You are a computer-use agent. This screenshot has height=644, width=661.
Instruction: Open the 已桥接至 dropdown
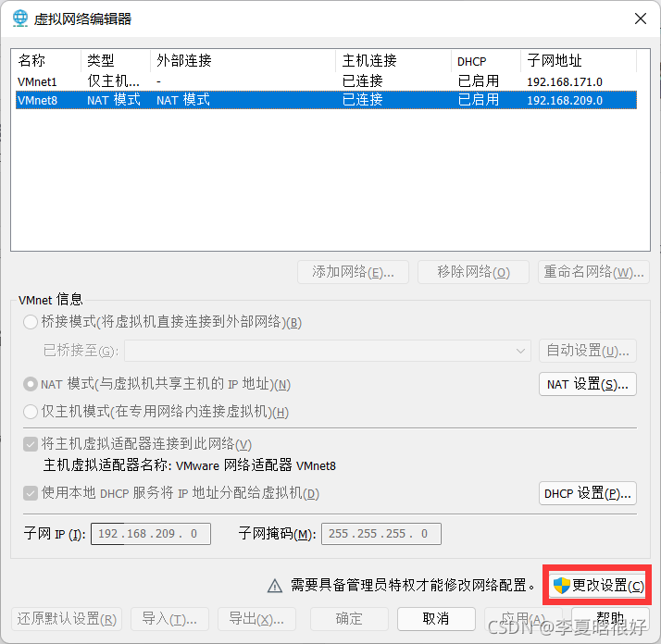pyautogui.click(x=328, y=351)
